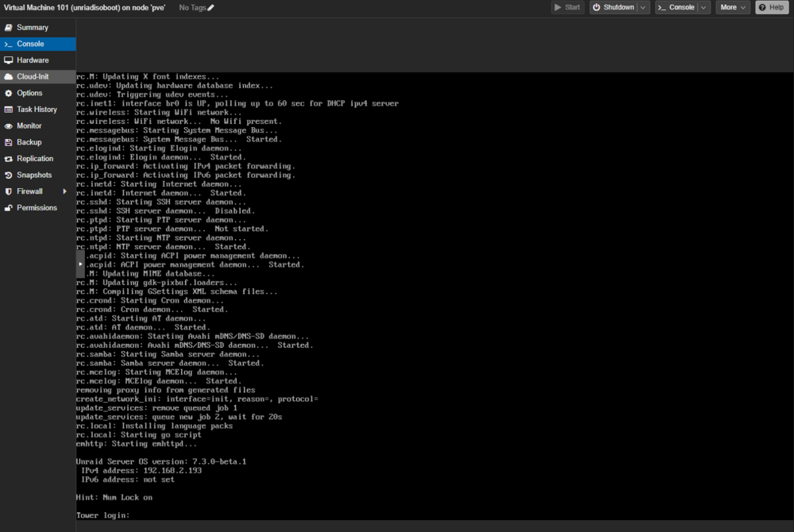Viewport: 794px width, 532px height.
Task: Click the Console button in top toolbar
Action: coord(676,7)
